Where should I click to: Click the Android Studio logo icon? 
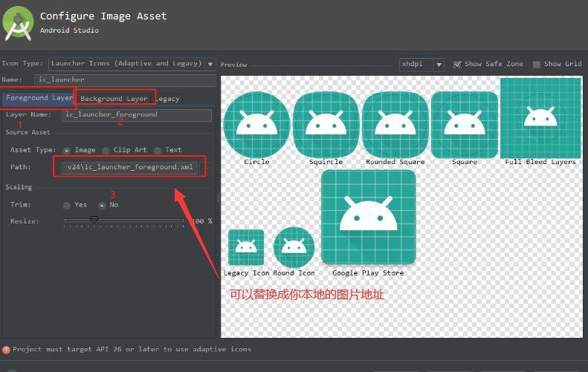click(18, 23)
